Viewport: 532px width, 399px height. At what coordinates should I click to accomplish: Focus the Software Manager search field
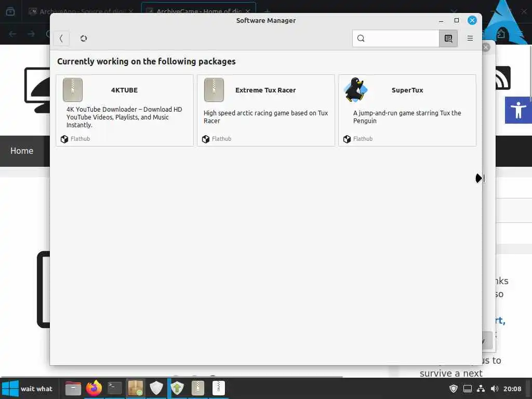coord(395,38)
